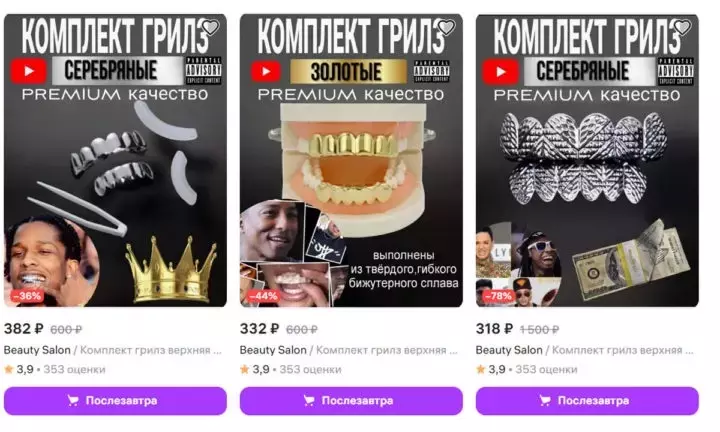Screen dimensions: 720x432
Task: Open the textured silver grillz product image
Action: tap(587, 160)
